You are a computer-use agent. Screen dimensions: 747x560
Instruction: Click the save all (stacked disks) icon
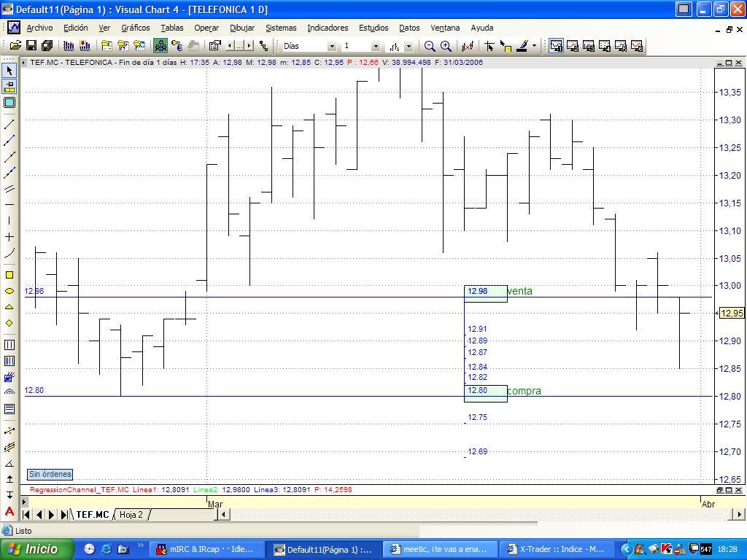click(47, 46)
